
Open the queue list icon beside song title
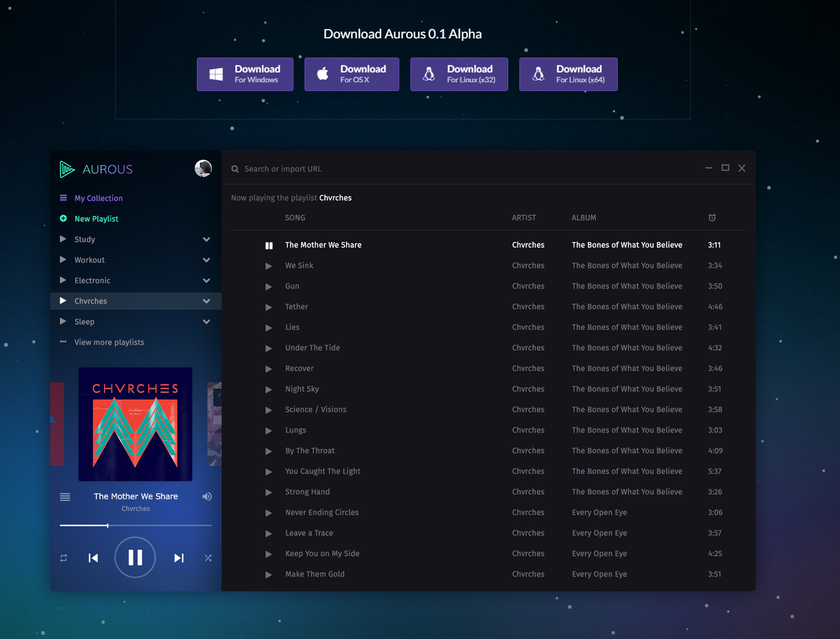pyautogui.click(x=65, y=497)
